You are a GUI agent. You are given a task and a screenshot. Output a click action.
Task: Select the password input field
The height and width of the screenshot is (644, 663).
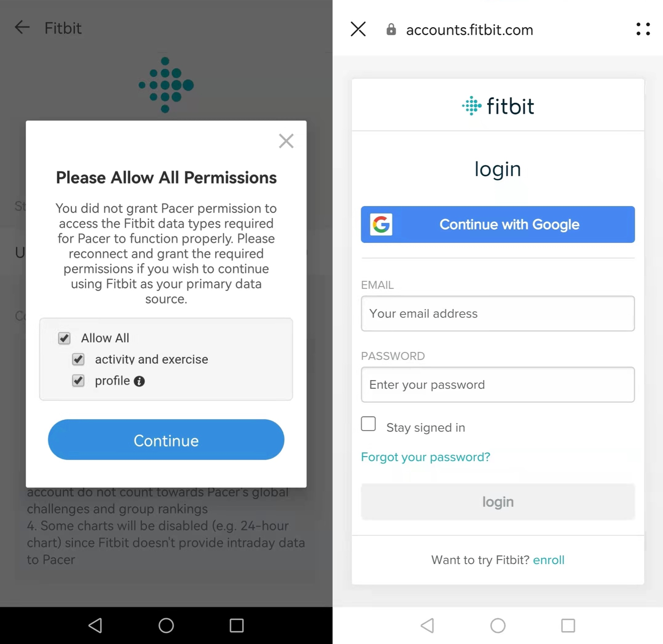tap(497, 384)
